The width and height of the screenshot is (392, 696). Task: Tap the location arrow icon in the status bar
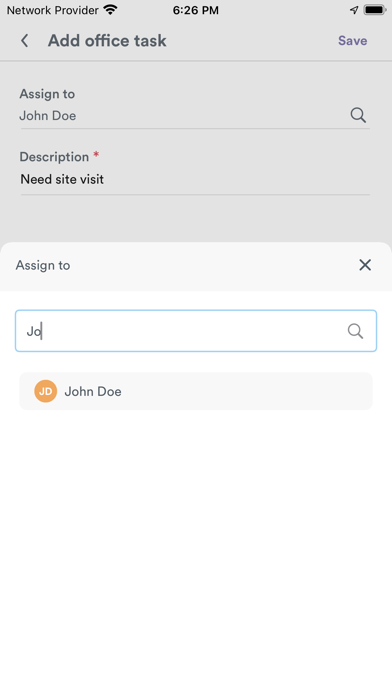click(x=354, y=10)
